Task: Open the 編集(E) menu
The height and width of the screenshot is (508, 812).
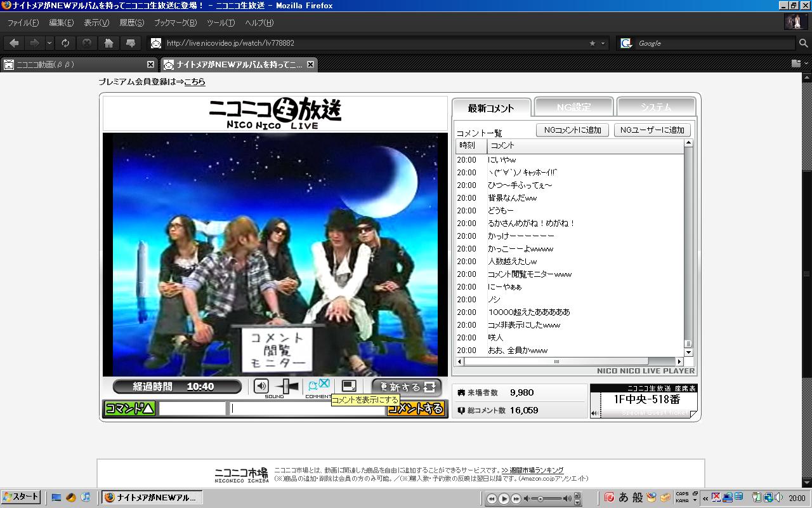Action: 61,23
